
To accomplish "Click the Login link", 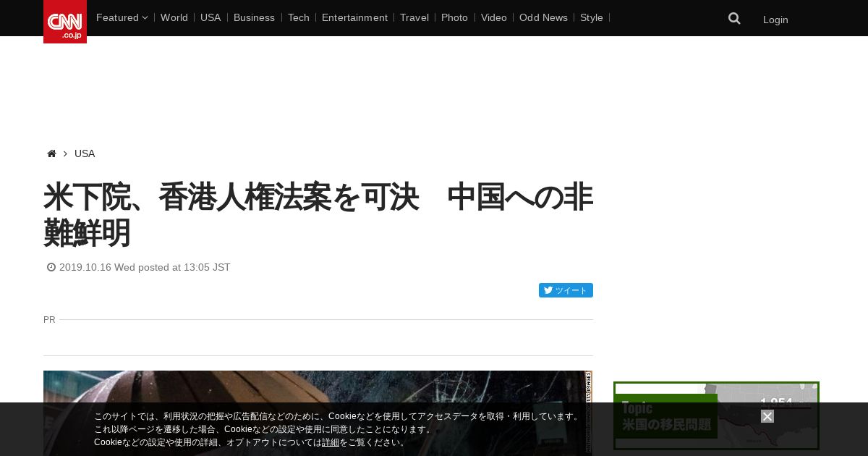I will tap(775, 20).
